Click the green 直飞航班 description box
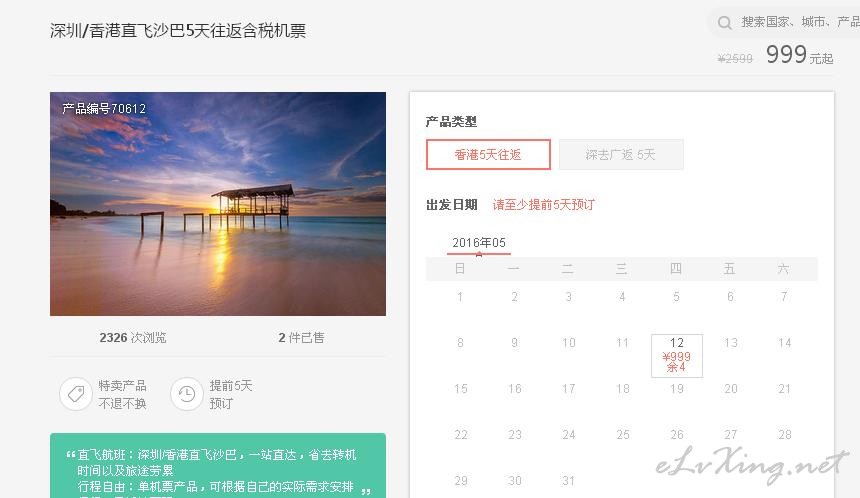 point(218,466)
